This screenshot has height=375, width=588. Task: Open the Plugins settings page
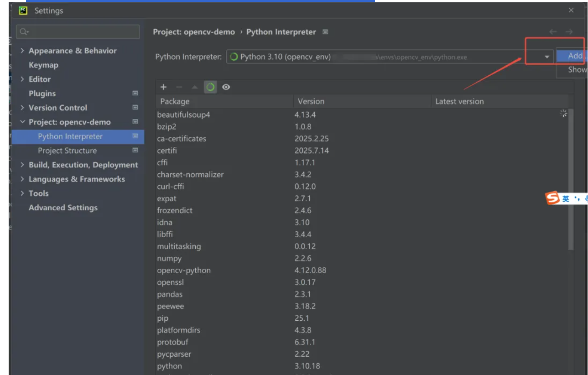point(42,94)
